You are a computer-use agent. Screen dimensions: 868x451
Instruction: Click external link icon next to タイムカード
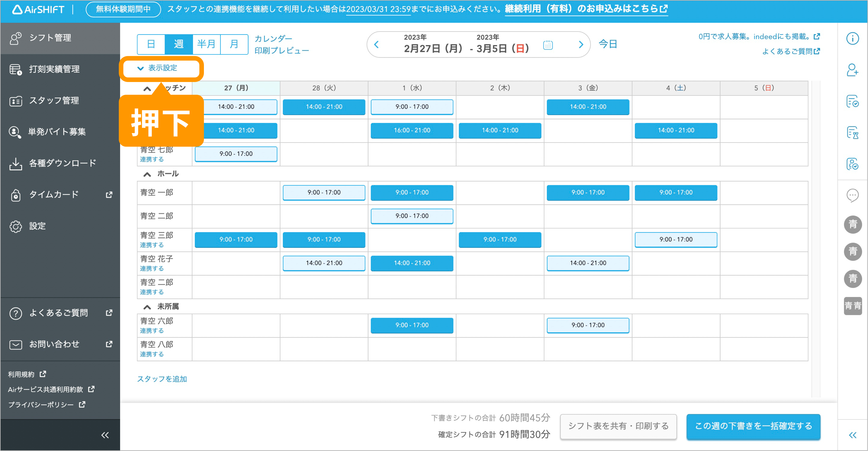(x=109, y=195)
